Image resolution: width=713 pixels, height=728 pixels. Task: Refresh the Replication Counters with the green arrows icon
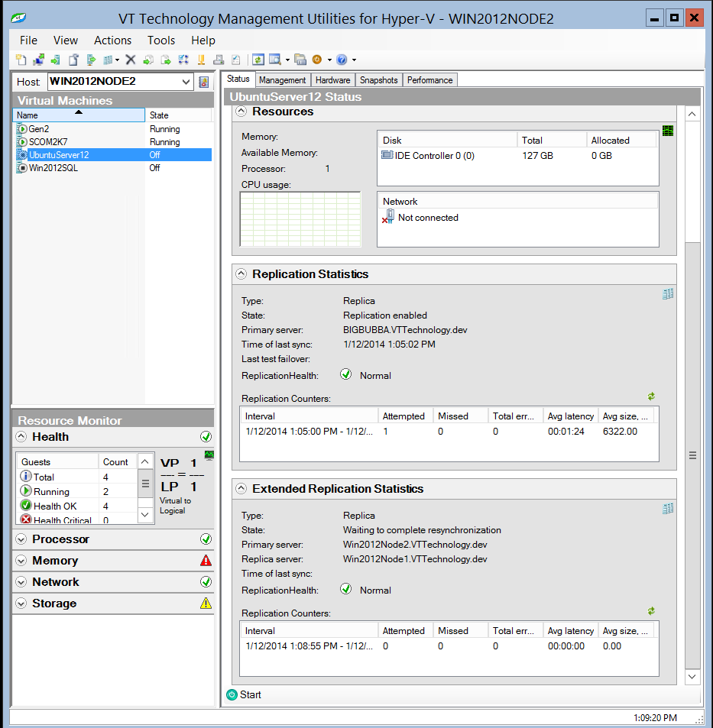(x=651, y=396)
